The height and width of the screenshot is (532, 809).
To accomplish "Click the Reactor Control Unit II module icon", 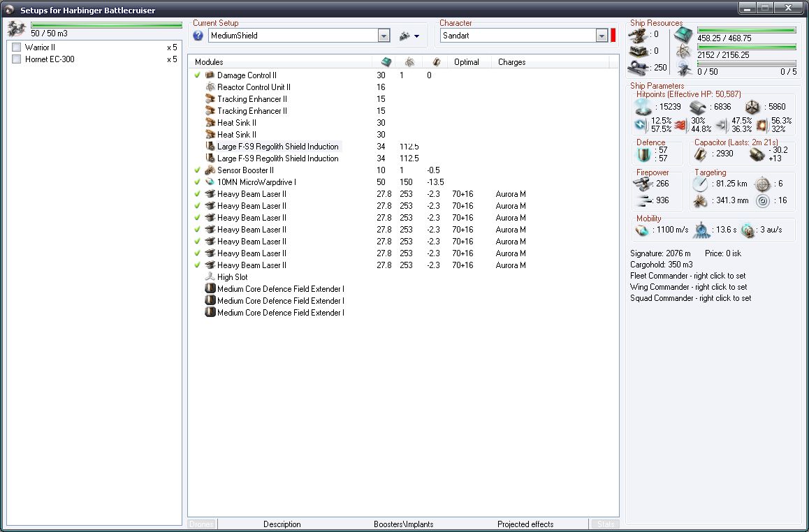I will click(210, 87).
